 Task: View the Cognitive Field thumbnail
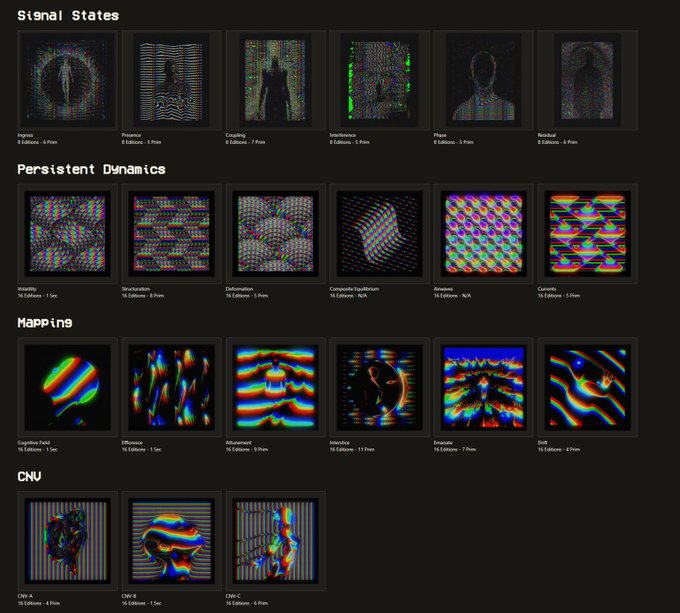pyautogui.click(x=67, y=387)
